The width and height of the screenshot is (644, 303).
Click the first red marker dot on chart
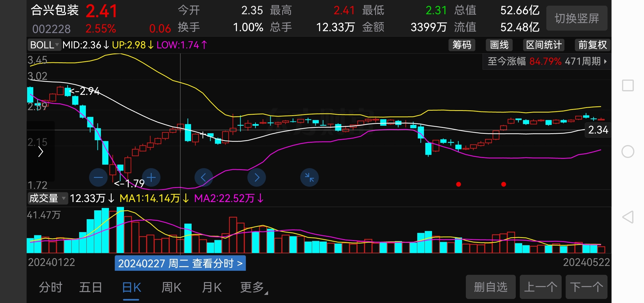459,184
